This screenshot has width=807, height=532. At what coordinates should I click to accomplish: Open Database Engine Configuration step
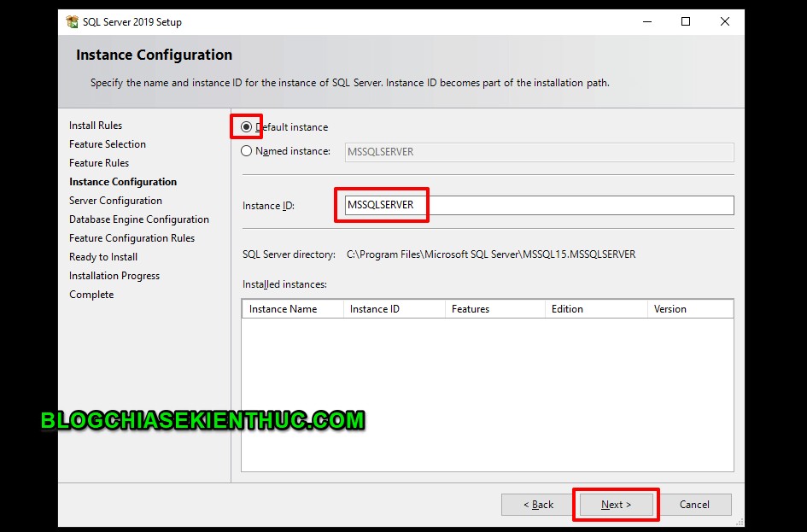coord(139,219)
